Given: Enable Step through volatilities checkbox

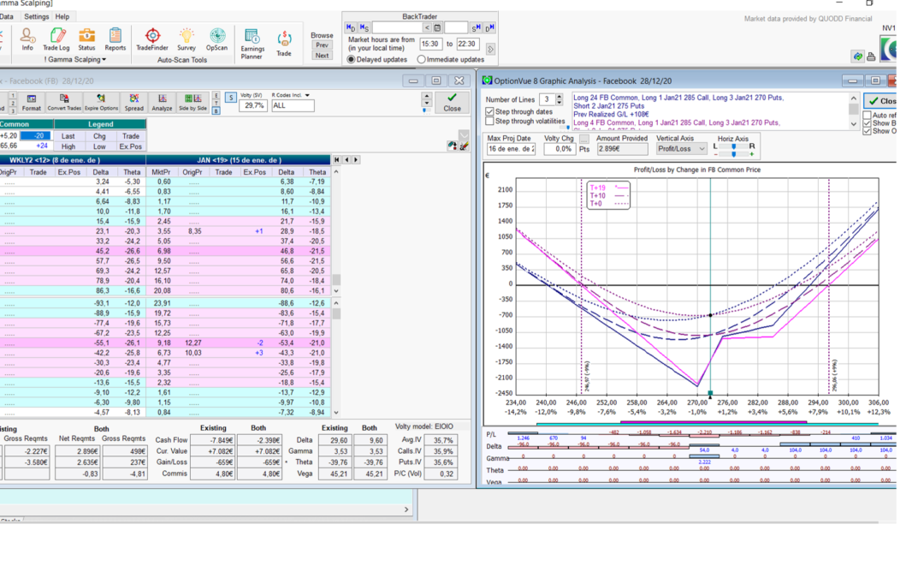Looking at the screenshot, I should pyautogui.click(x=489, y=121).
